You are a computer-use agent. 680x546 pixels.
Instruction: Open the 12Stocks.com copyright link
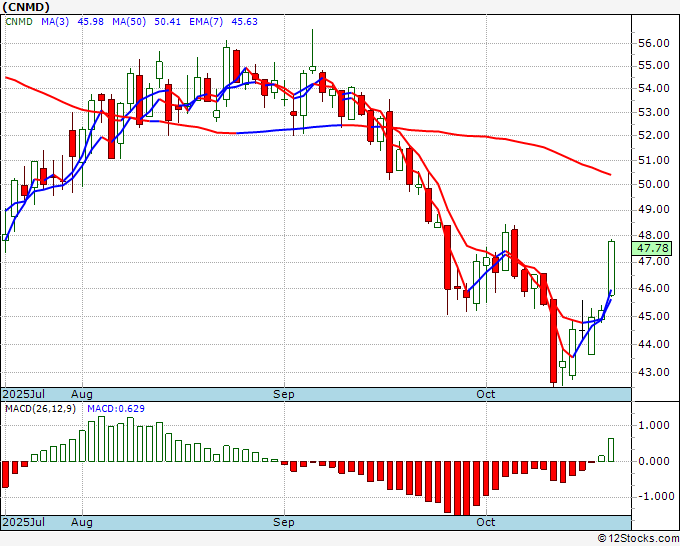click(638, 538)
